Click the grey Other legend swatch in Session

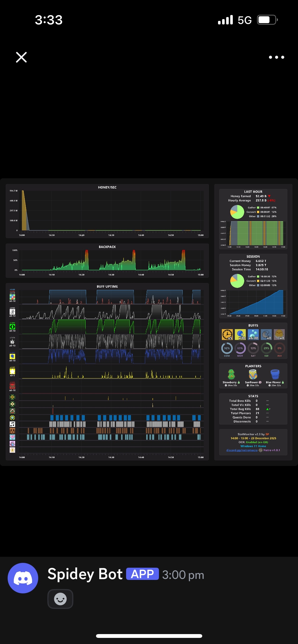pyautogui.click(x=258, y=285)
